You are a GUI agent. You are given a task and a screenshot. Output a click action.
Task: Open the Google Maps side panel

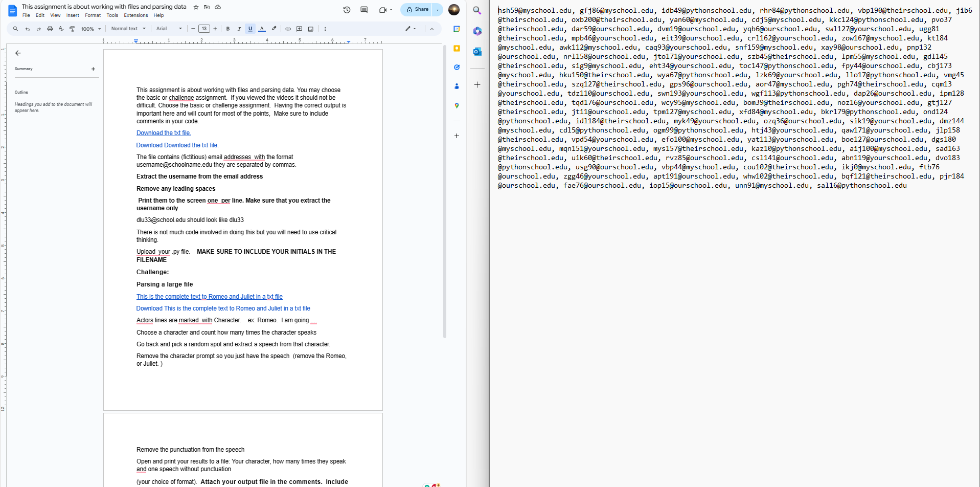[x=457, y=105]
